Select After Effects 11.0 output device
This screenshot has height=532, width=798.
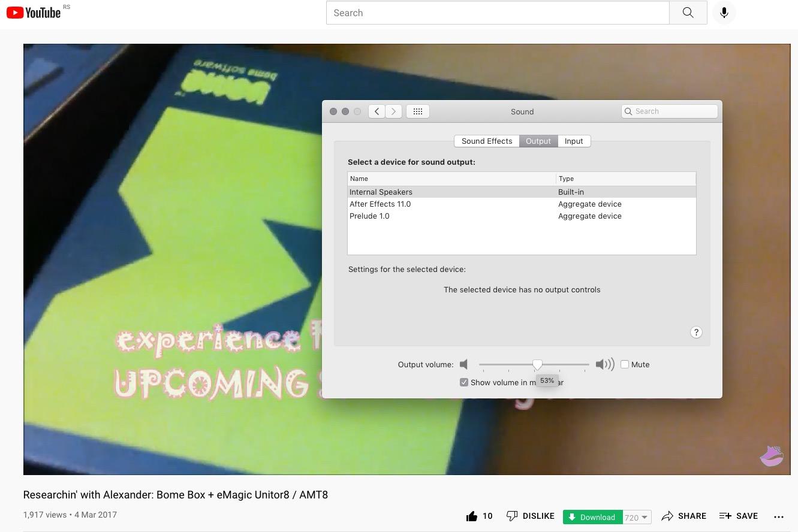coord(380,204)
